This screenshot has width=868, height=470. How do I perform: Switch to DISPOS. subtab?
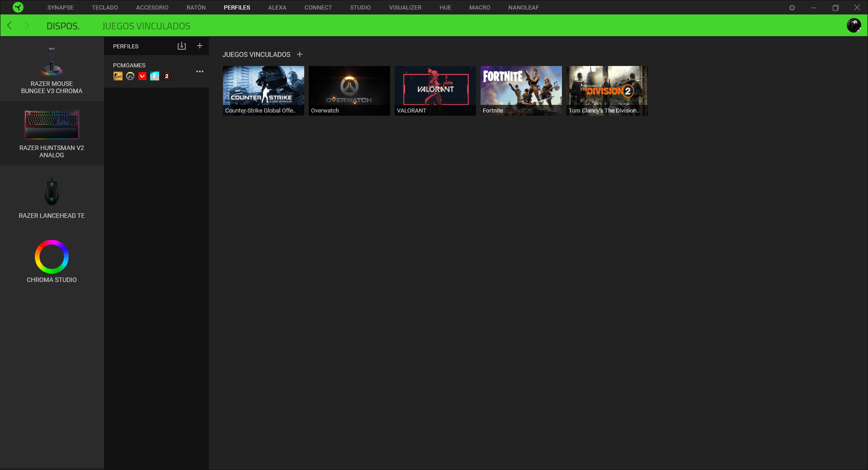point(63,26)
